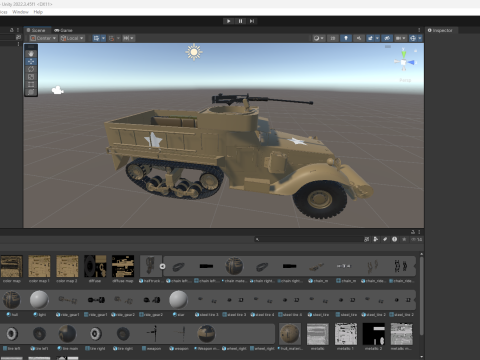This screenshot has height=360, width=480.
Task: Open the draw mode shading dropdown
Action: point(319,38)
